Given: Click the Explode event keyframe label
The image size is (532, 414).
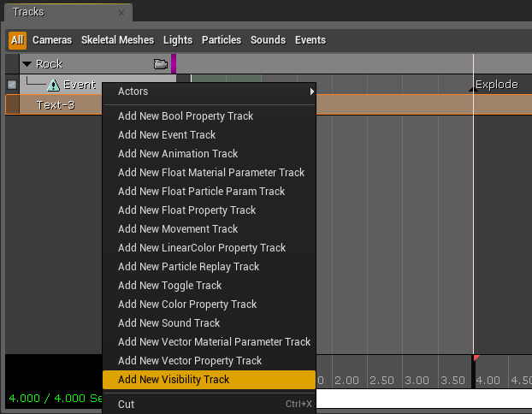Looking at the screenshot, I should pyautogui.click(x=497, y=85).
